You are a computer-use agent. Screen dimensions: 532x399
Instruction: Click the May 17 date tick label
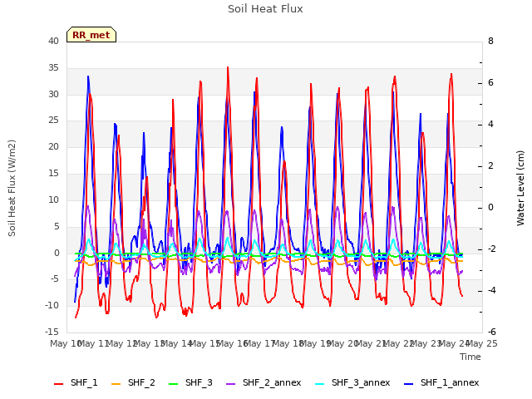[x=259, y=343]
